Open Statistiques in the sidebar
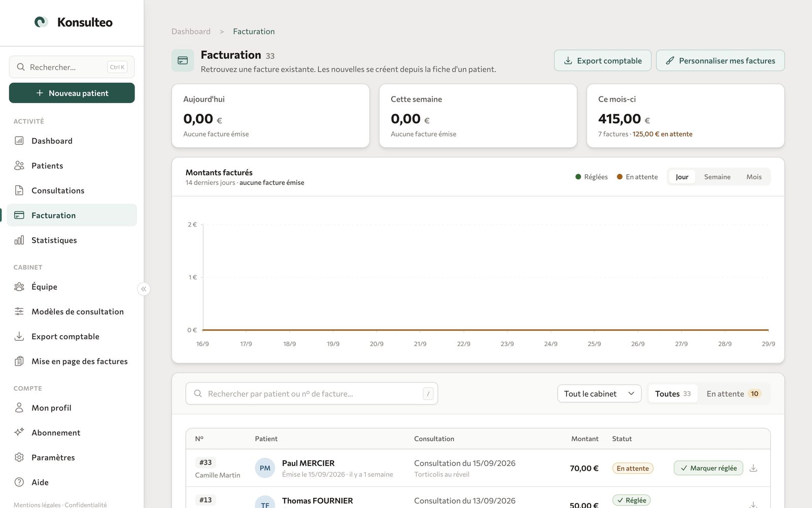The image size is (812, 508). coord(72,240)
